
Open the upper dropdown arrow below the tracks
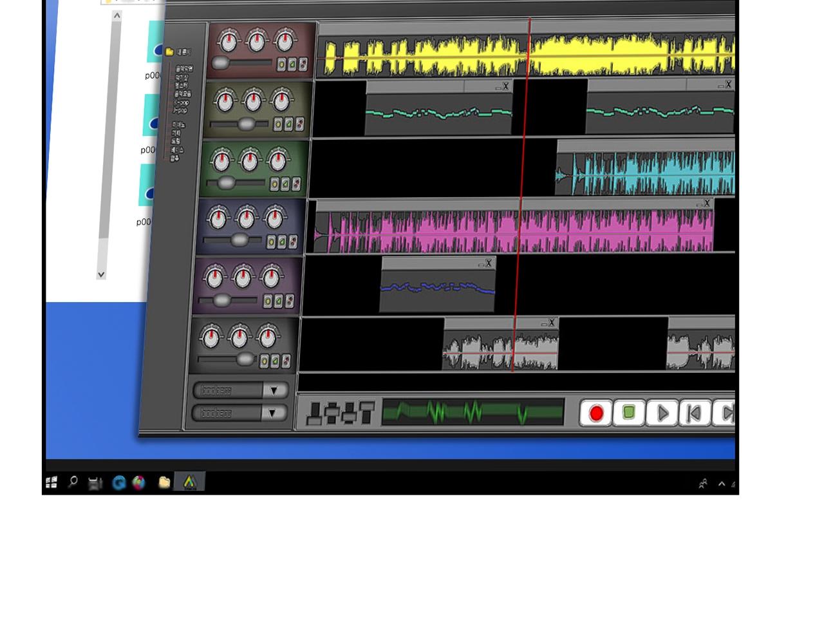coord(274,390)
